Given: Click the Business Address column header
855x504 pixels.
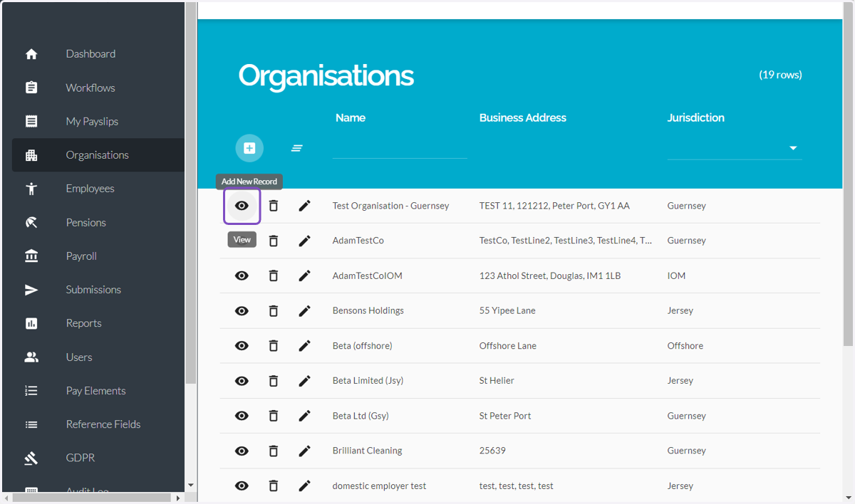Looking at the screenshot, I should (x=523, y=118).
